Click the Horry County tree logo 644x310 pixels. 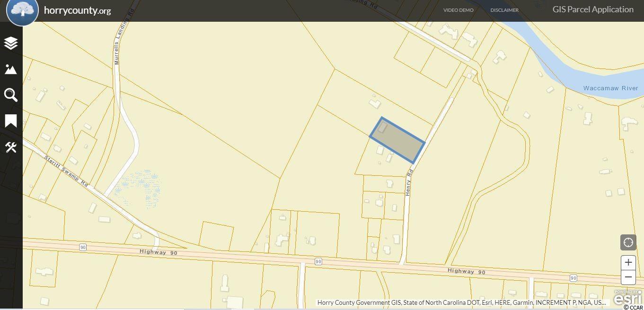tap(22, 11)
